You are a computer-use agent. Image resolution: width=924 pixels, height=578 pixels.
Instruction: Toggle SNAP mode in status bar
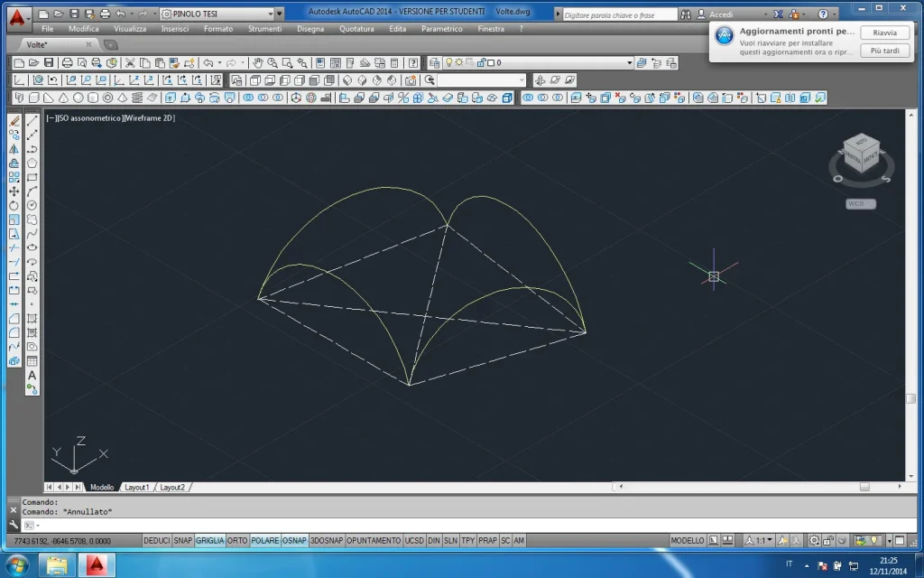[182, 540]
